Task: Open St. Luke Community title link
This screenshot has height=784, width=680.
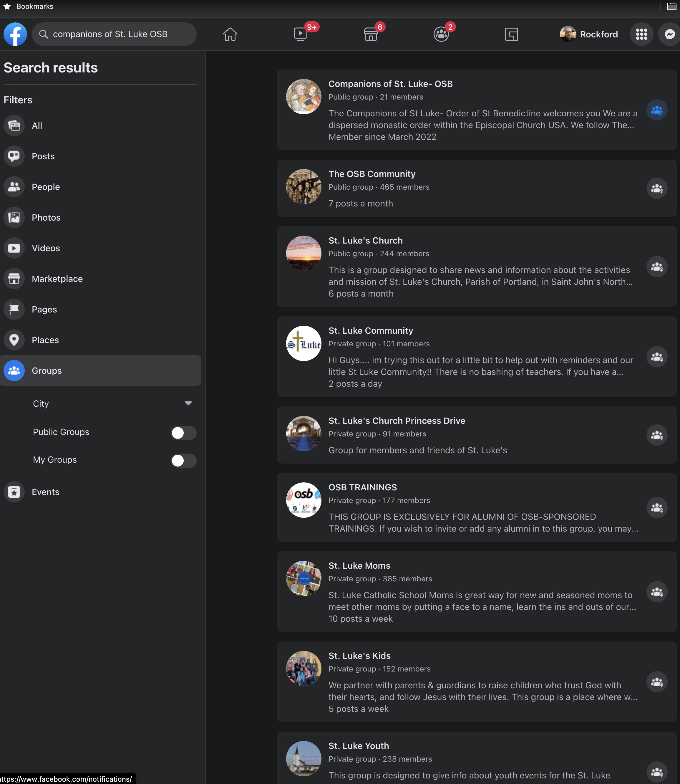Action: pyautogui.click(x=371, y=331)
